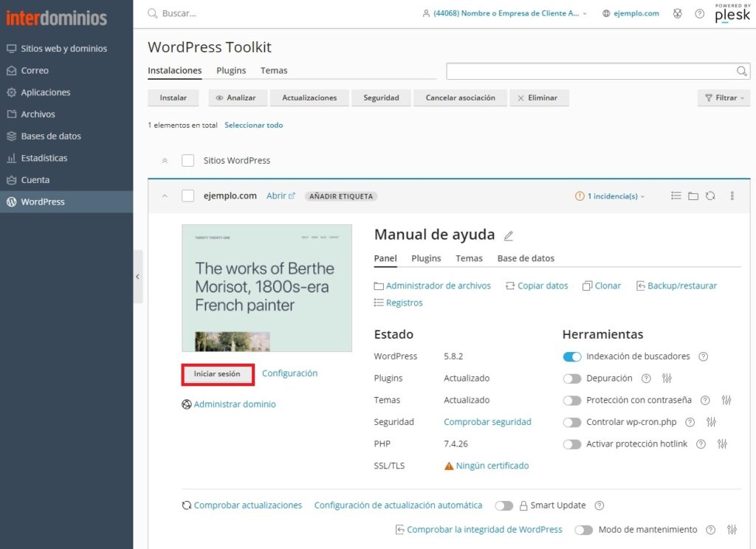Expand the 1 incidencia(s) dropdown
756x549 pixels.
point(610,196)
